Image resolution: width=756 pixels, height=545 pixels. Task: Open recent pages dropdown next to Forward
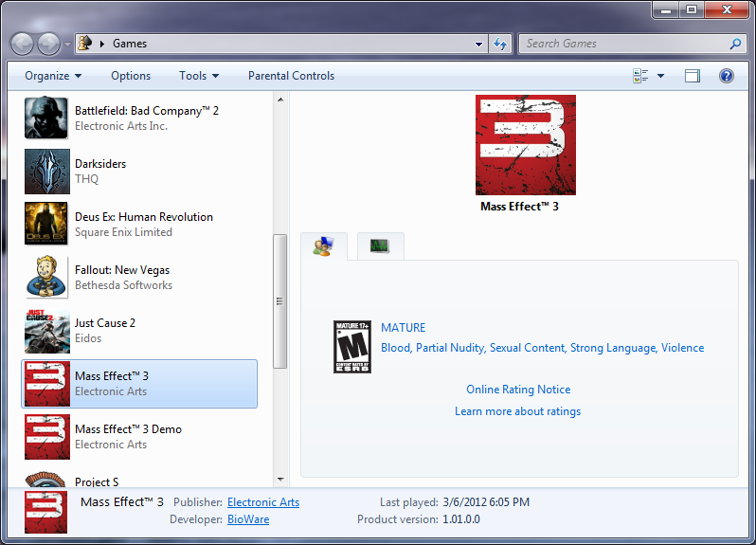(67, 45)
